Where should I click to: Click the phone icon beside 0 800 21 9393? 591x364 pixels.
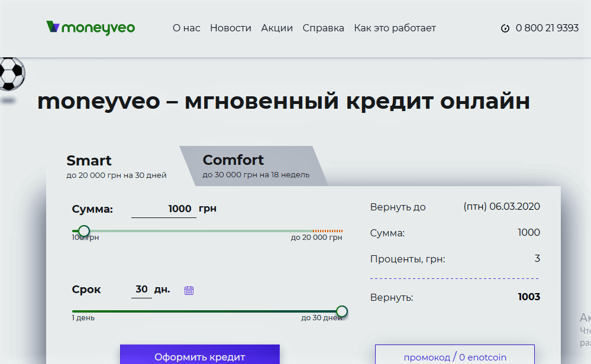click(x=505, y=28)
